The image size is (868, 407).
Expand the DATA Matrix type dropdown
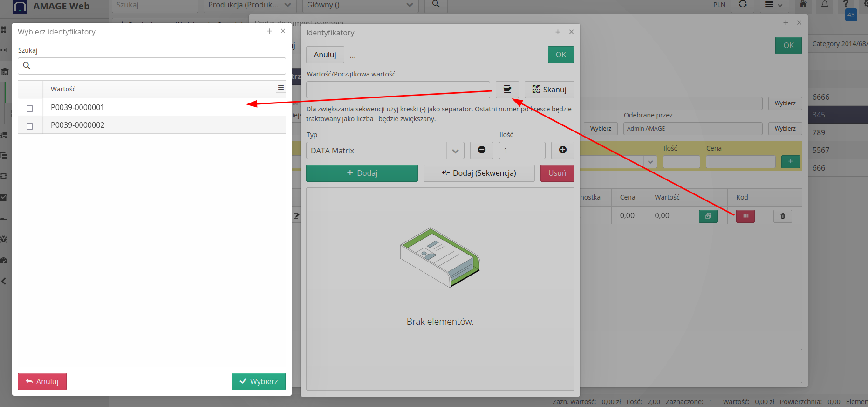pyautogui.click(x=455, y=151)
